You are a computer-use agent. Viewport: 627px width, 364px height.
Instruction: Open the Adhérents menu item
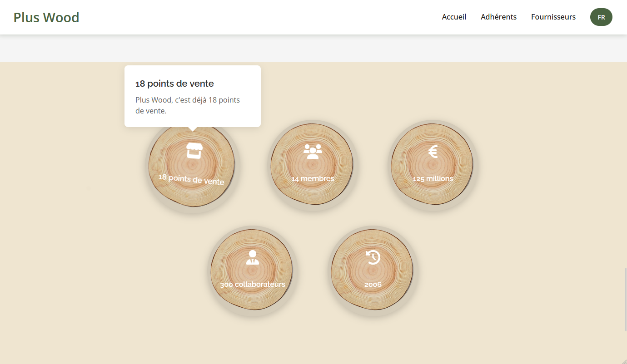click(498, 17)
